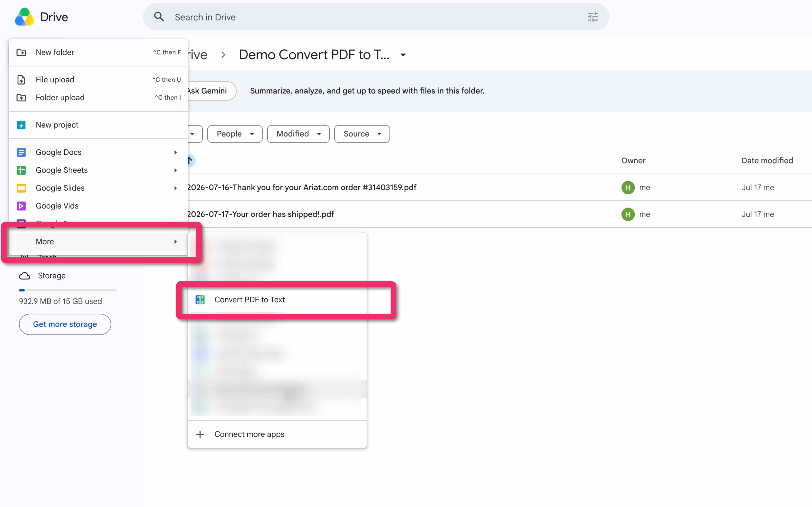Open the Demo Convert PDF folder dropdown arrow
Image resolution: width=812 pixels, height=507 pixels.
[403, 55]
